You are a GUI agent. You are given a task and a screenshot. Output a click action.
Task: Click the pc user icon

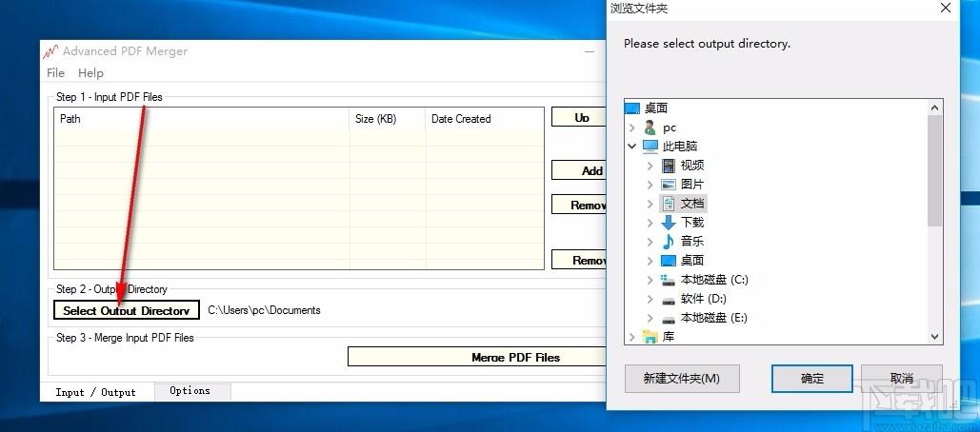click(650, 128)
